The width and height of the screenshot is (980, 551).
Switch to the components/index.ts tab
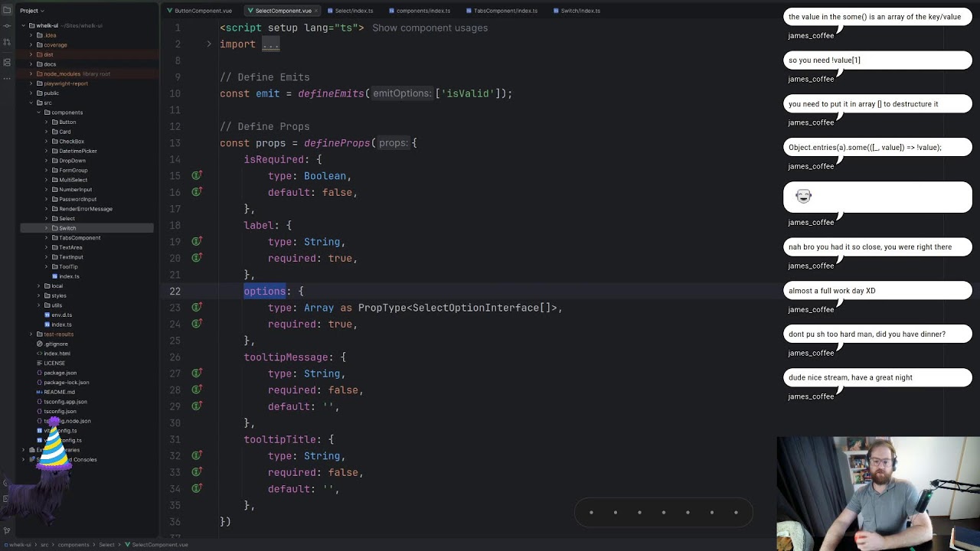point(419,11)
